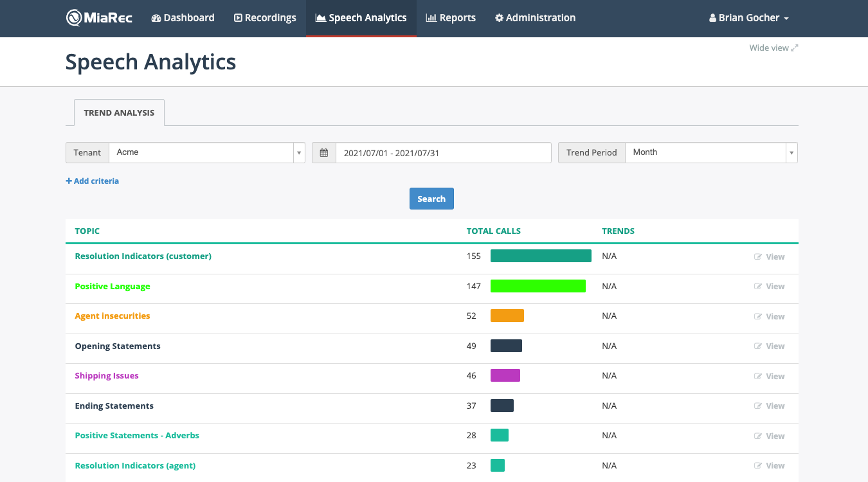Open the Shipping Issues topic
The height and width of the screenshot is (482, 868).
[x=107, y=375]
